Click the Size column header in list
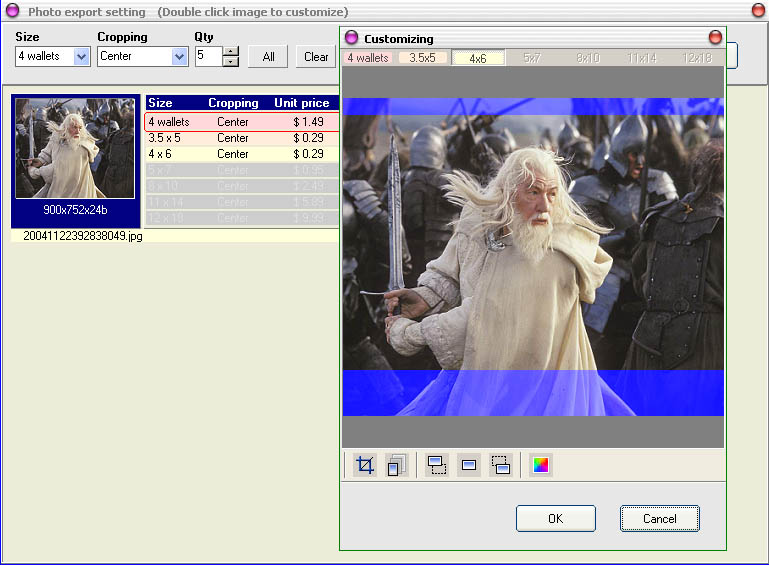This screenshot has height=565, width=769. click(160, 103)
